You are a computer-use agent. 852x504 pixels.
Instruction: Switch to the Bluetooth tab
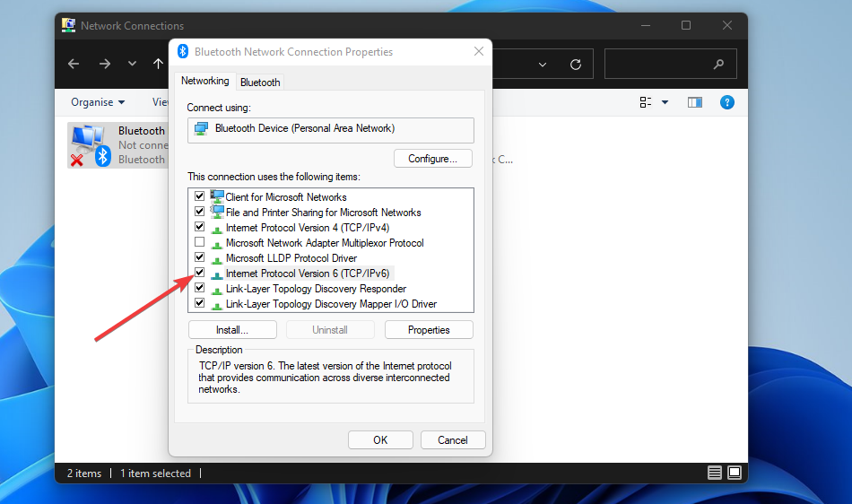[x=260, y=82]
